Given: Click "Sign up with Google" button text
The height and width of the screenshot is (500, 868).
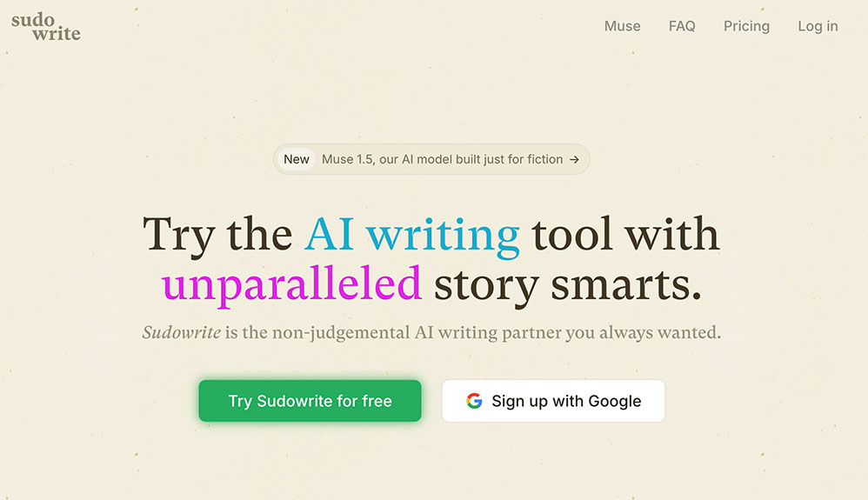Looking at the screenshot, I should point(566,401).
